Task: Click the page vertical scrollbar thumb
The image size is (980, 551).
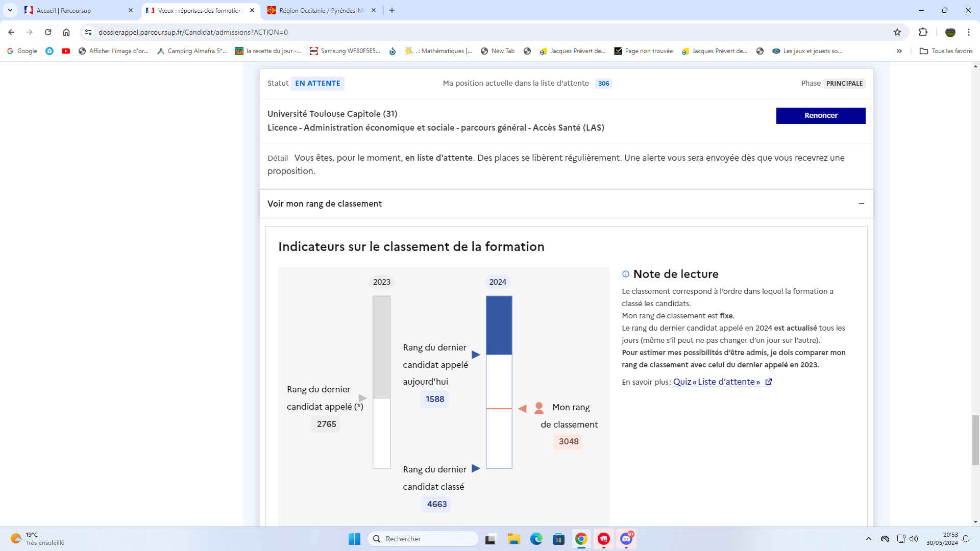Action: [x=975, y=440]
